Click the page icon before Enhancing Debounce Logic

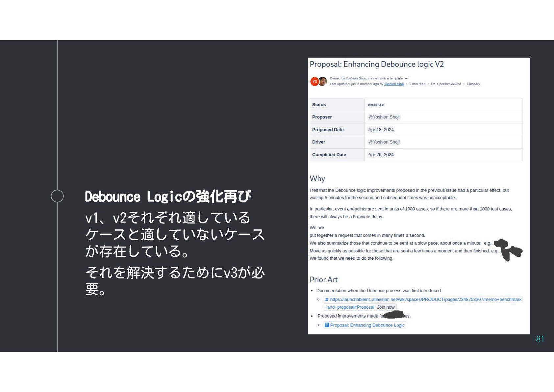tap(327, 325)
